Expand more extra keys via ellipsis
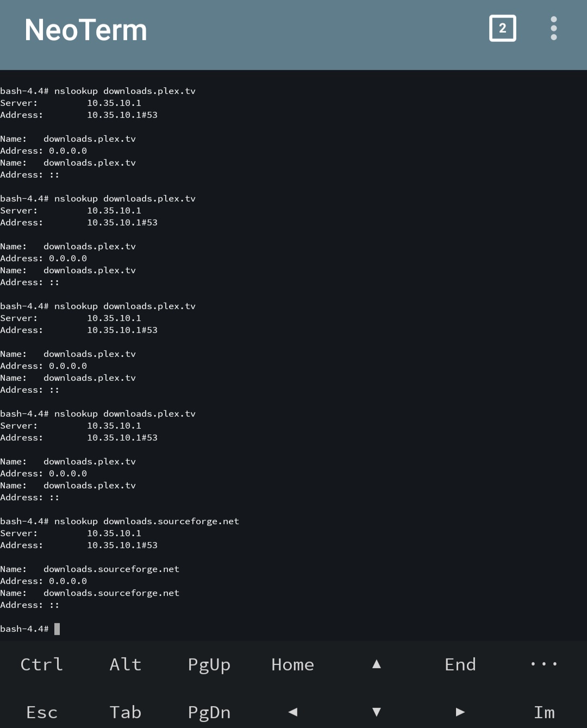This screenshot has width=587, height=728. tap(544, 664)
